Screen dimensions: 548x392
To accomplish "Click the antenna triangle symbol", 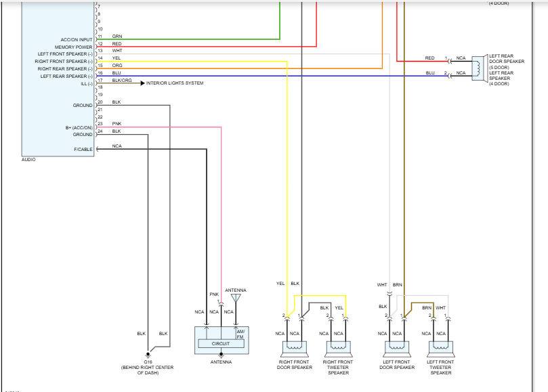I will (x=236, y=298).
